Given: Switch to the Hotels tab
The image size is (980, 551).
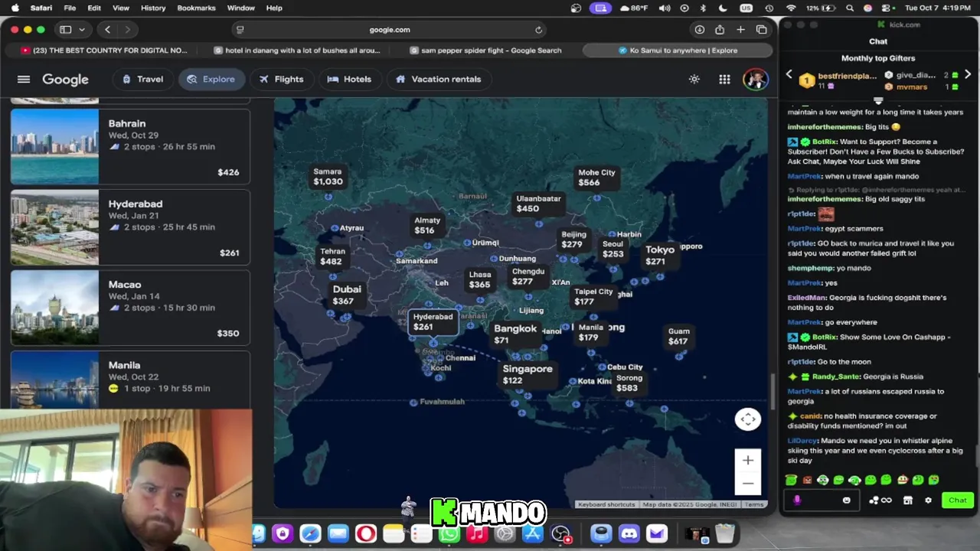Looking at the screenshot, I should tap(349, 80).
